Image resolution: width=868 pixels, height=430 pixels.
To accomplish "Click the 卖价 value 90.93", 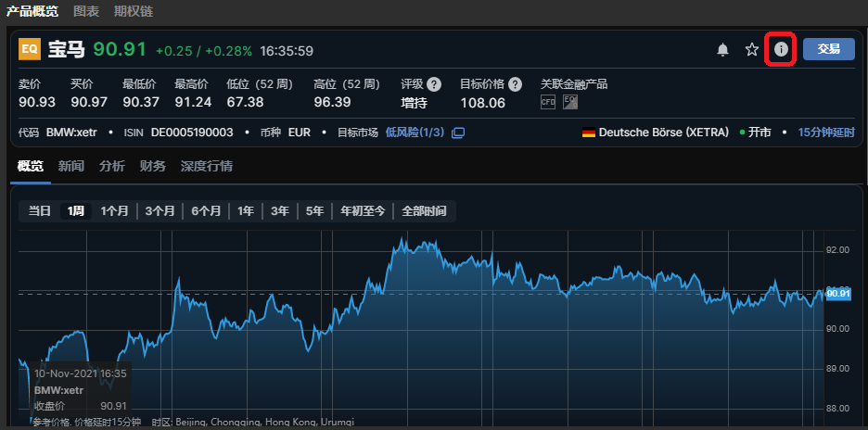I will 37,102.
